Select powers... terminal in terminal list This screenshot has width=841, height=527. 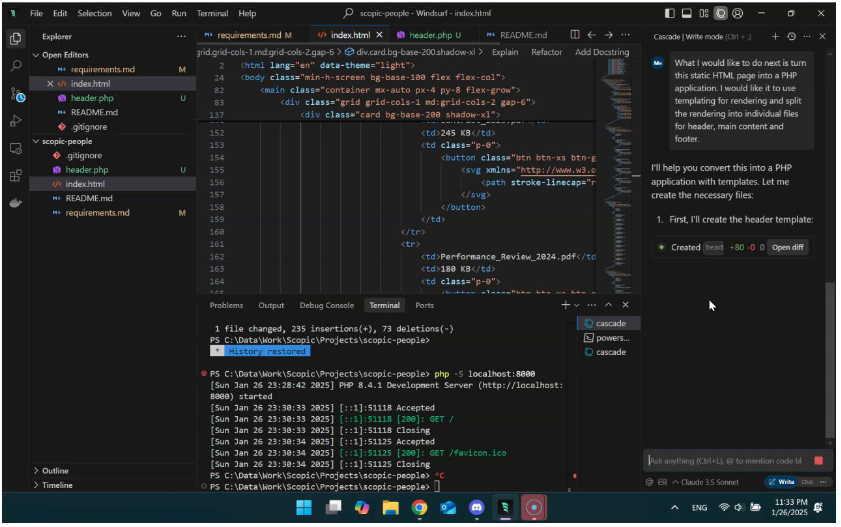click(608, 338)
